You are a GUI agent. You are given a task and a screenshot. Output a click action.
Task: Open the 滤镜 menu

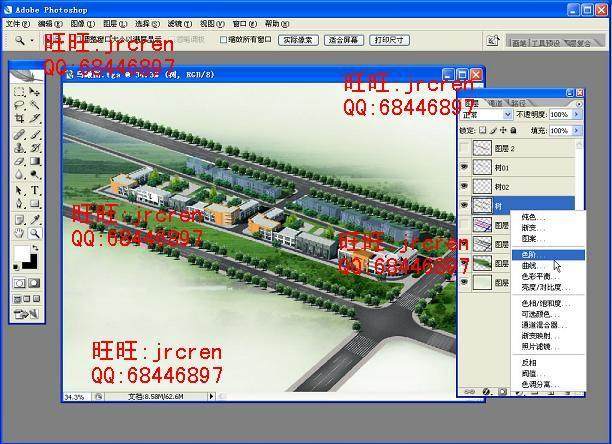180,23
